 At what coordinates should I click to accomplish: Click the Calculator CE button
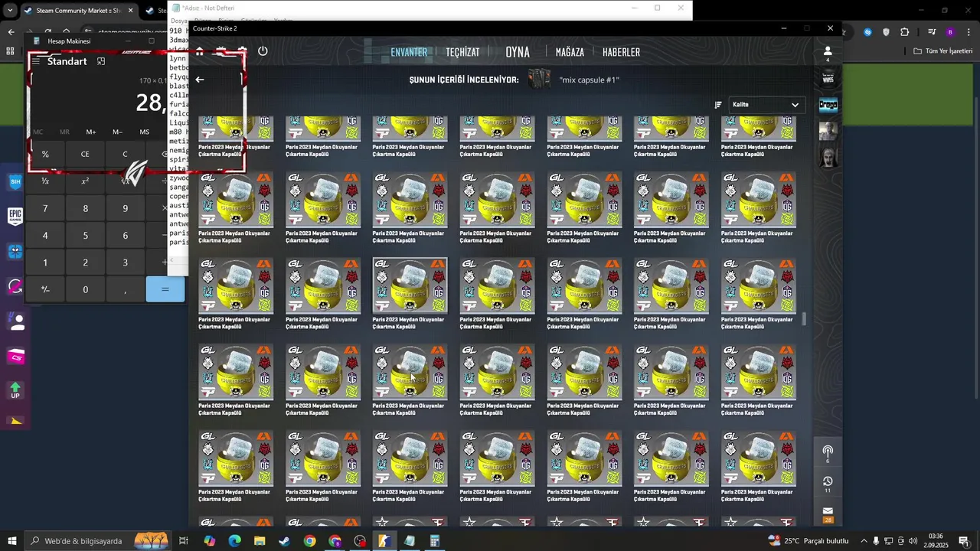pyautogui.click(x=85, y=154)
